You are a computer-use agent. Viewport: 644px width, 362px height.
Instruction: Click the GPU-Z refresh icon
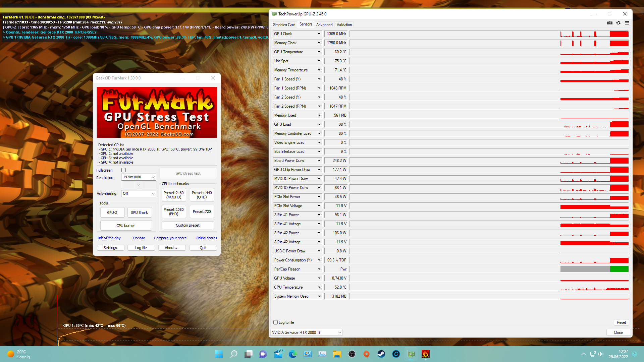[x=618, y=23]
